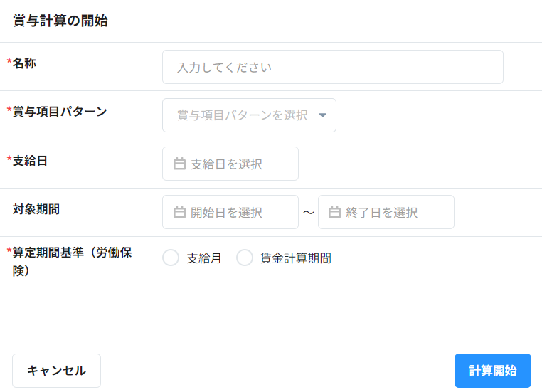Image resolution: width=542 pixels, height=392 pixels.
Task: Click the 賞与項目パターン label text
Action: (x=60, y=112)
